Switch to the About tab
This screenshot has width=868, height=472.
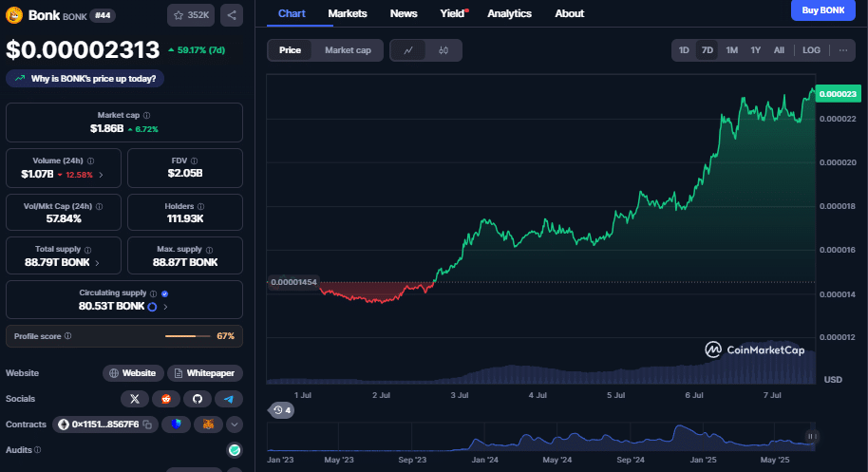pyautogui.click(x=569, y=14)
